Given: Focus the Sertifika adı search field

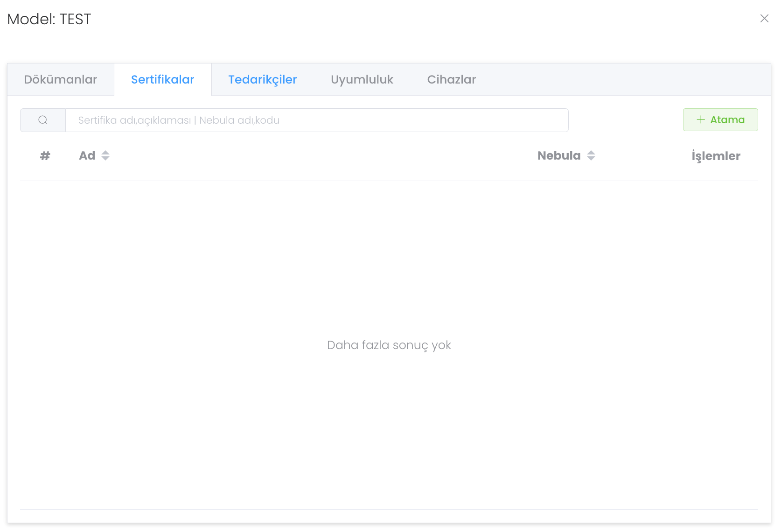Looking at the screenshot, I should [x=316, y=120].
